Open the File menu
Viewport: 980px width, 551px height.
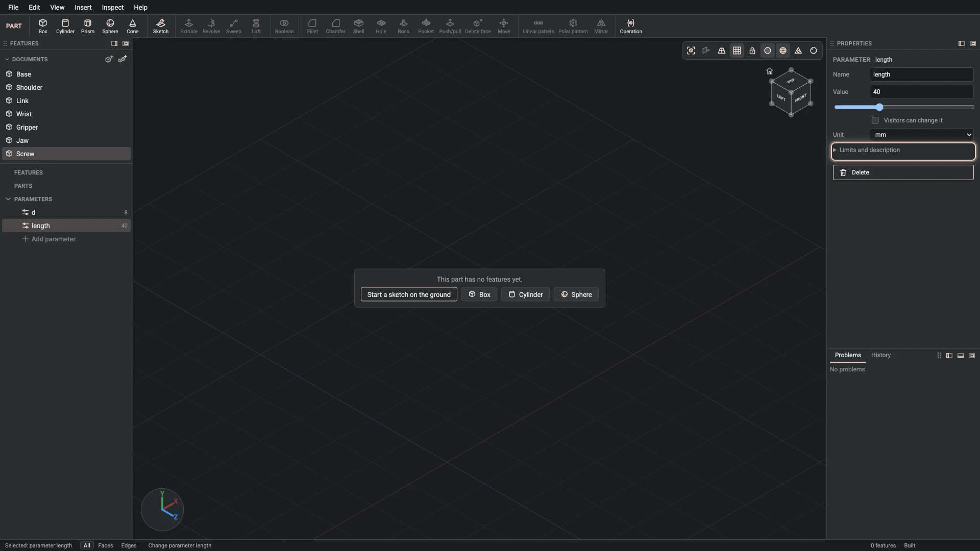[x=13, y=7]
